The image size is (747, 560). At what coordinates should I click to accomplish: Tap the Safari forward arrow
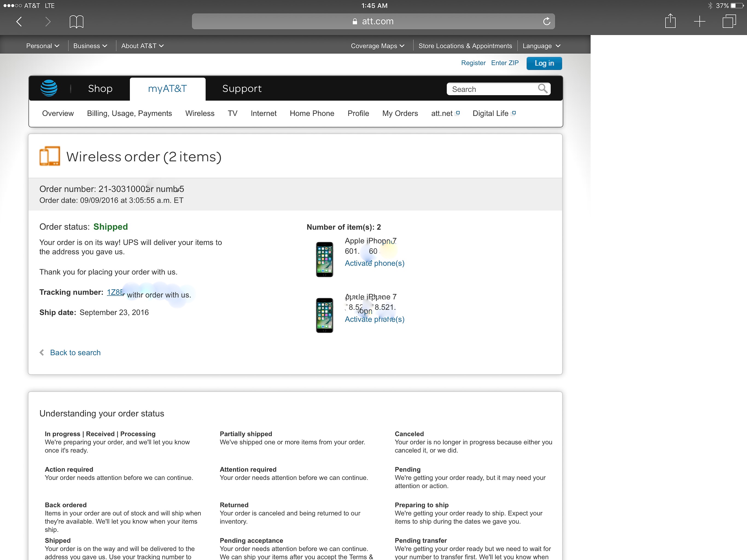[48, 22]
